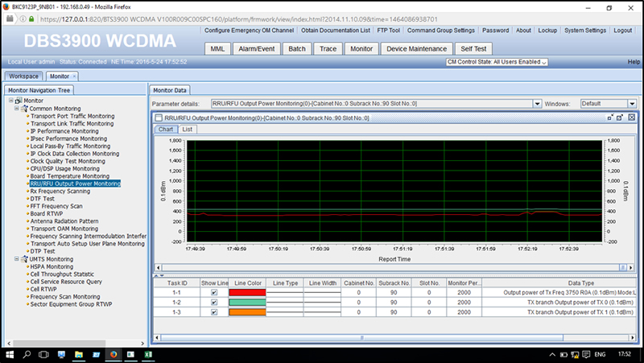644x363 pixels.
Task: Open Windows taskbar search
Action: tap(27, 354)
